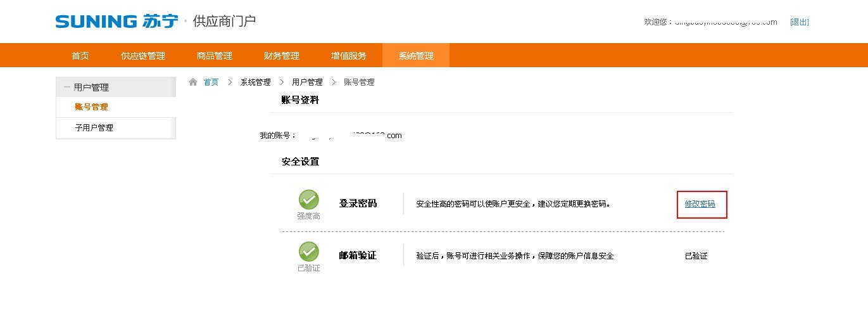Open the 首页 navigation tab
The image size is (868, 315).
tap(80, 56)
